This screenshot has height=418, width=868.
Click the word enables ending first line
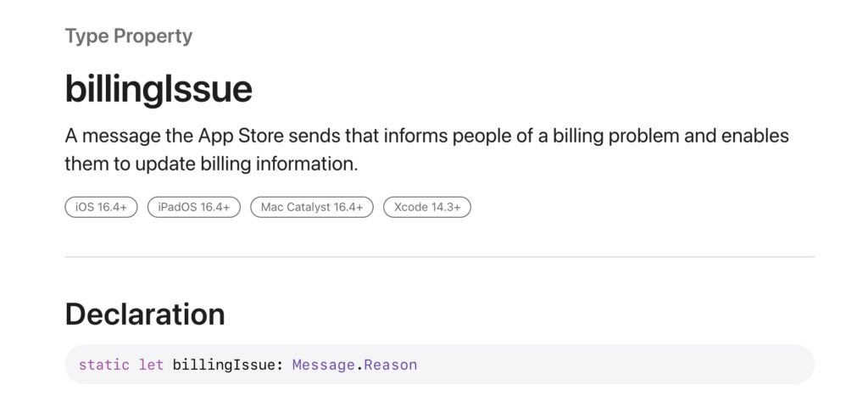tap(754, 137)
